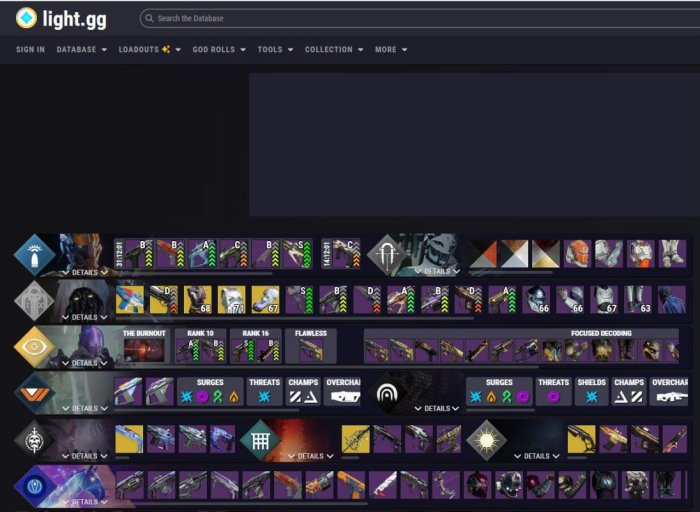Click the white sun burst emblem
Image resolution: width=700 pixels, height=512 pixels.
(x=487, y=439)
